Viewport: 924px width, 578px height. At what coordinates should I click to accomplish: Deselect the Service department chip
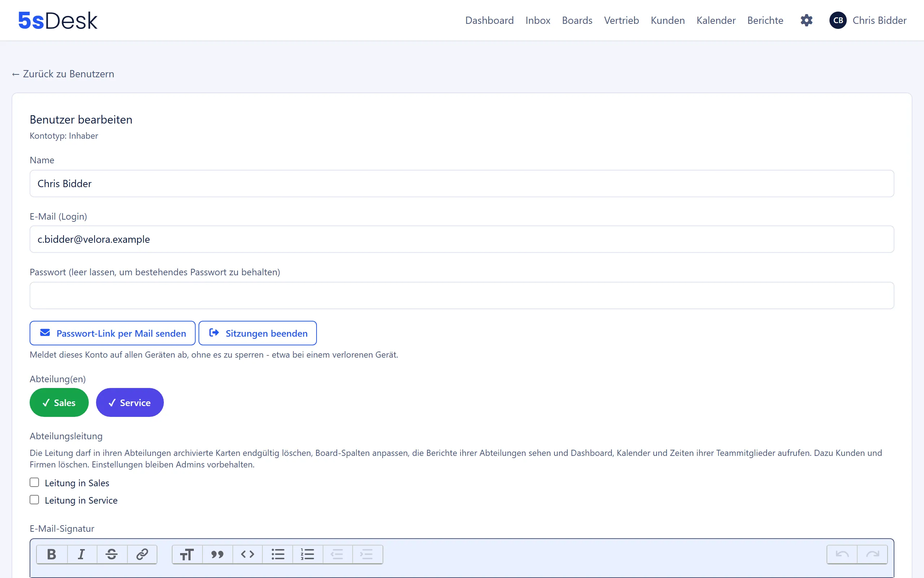[x=130, y=402]
